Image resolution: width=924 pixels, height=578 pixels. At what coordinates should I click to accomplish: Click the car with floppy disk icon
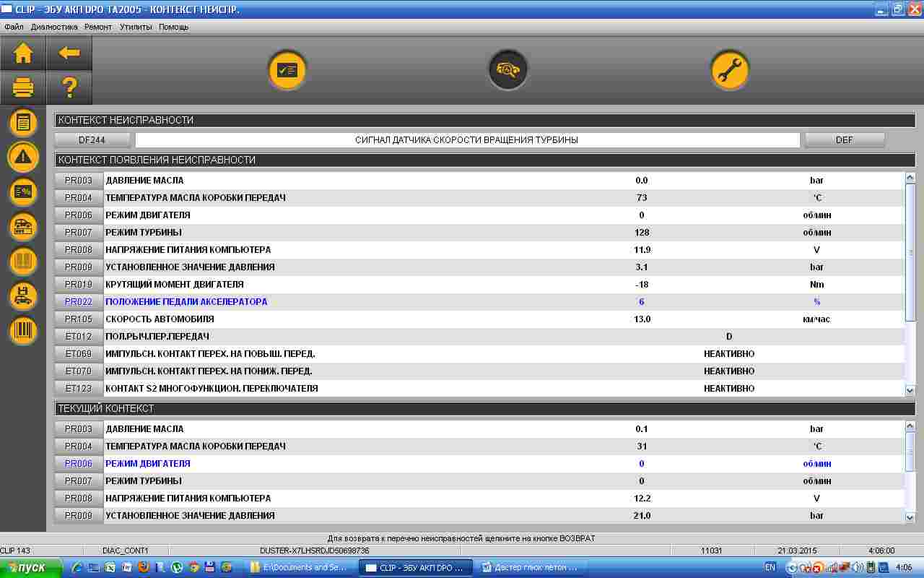pos(23,296)
